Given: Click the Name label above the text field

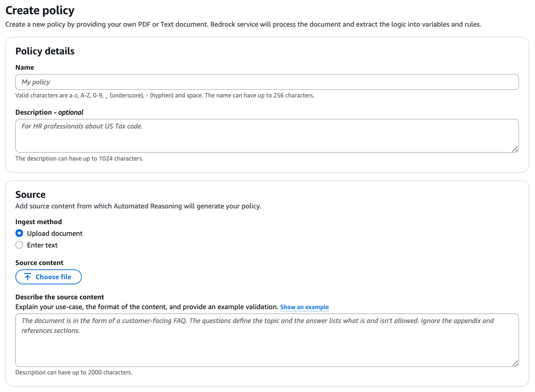Looking at the screenshot, I should pyautogui.click(x=24, y=67).
